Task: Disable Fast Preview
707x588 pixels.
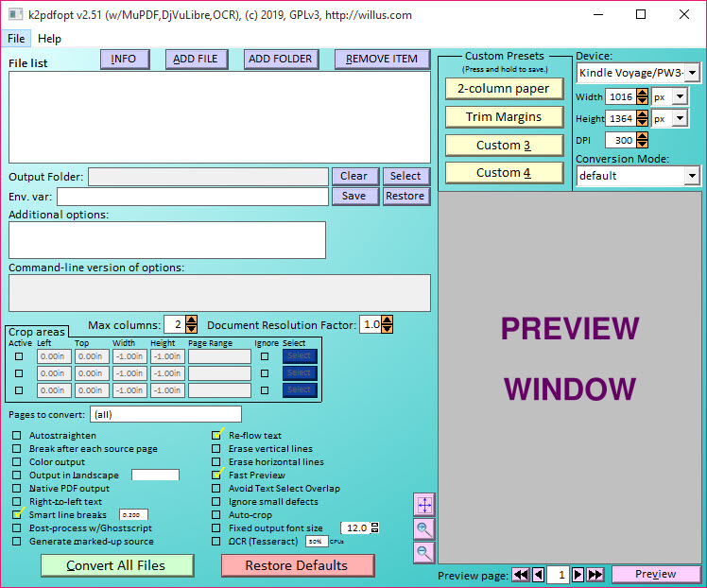Action: (x=216, y=475)
